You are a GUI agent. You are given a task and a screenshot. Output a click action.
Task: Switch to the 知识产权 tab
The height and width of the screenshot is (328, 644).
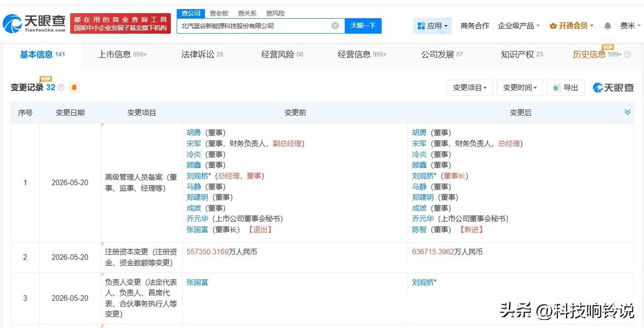pos(522,54)
